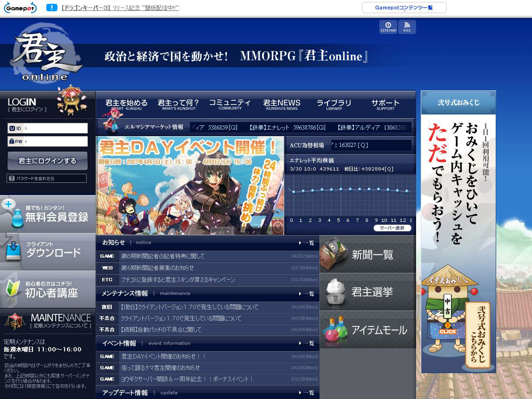Click the blue figure registration icon
Viewport: 532px width, 399px height.
[x=17, y=217]
